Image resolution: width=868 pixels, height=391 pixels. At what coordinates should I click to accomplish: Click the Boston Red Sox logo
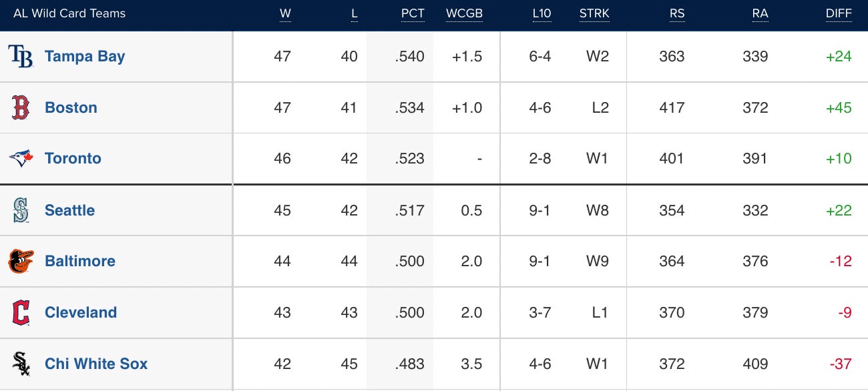21,107
